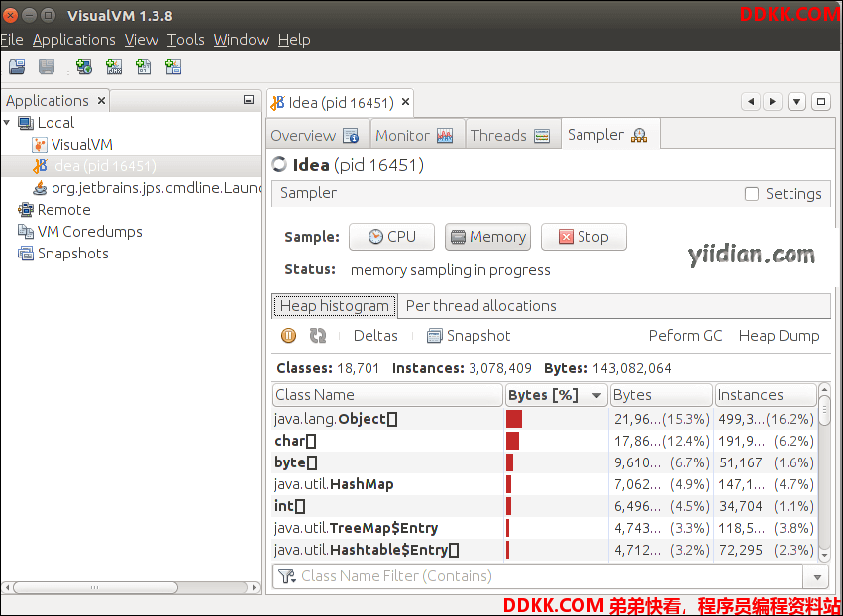The height and width of the screenshot is (616, 843).
Task: Click the filter funnel icon in Class Name Filter
Action: point(287,576)
